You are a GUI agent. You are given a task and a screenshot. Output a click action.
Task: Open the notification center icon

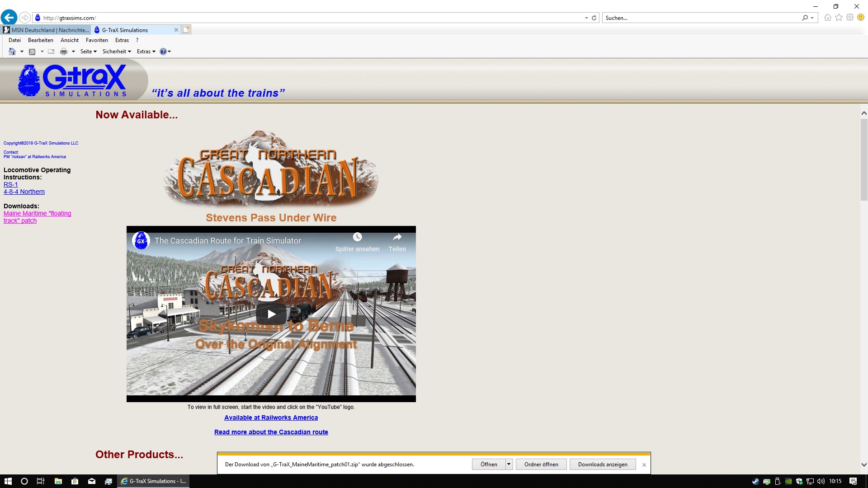tap(853, 481)
